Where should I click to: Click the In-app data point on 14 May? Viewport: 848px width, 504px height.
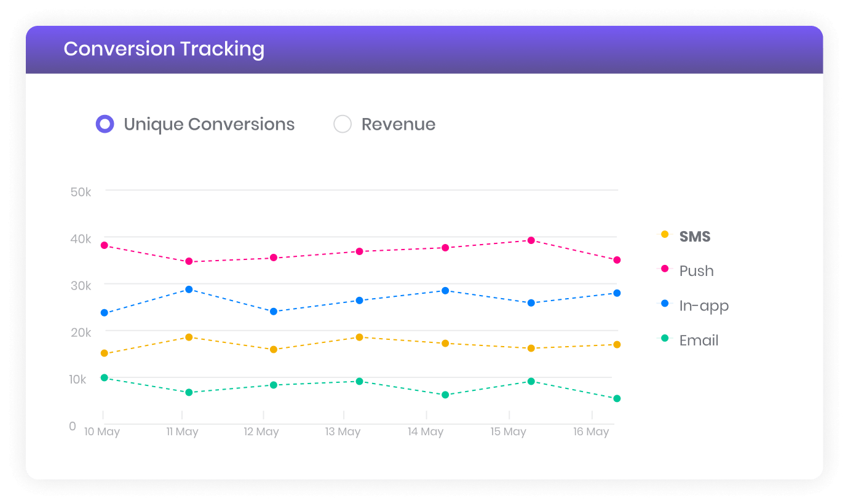(x=445, y=291)
